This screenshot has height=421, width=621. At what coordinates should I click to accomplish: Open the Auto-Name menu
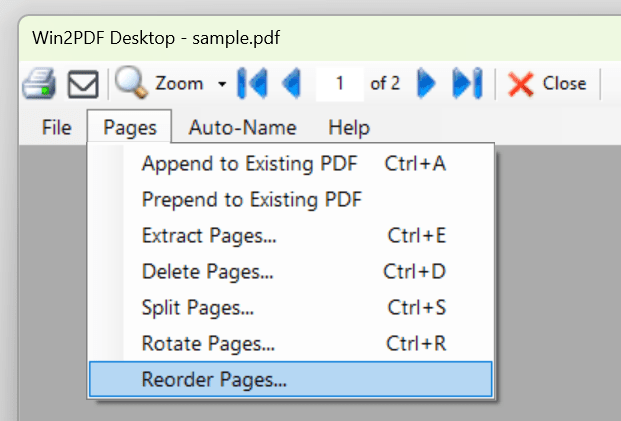coord(242,127)
